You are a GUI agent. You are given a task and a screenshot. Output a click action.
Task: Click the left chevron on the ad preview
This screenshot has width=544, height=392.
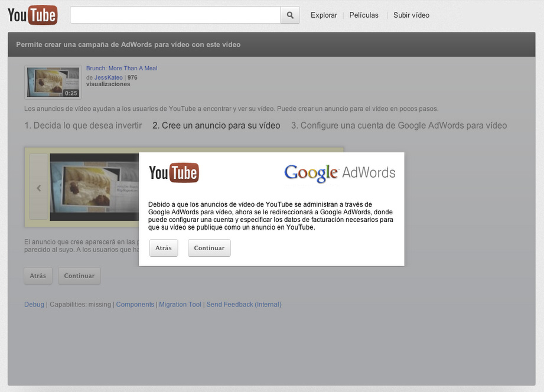pyautogui.click(x=39, y=188)
